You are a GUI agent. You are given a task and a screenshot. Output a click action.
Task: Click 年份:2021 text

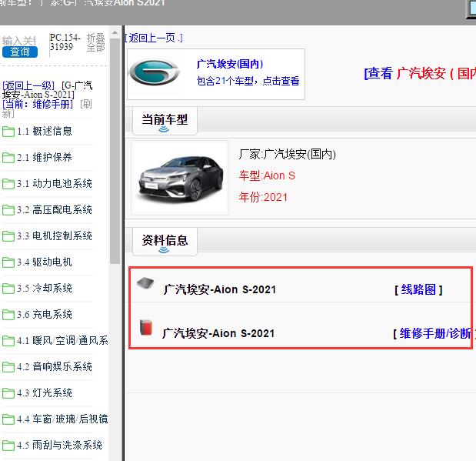pyautogui.click(x=263, y=197)
